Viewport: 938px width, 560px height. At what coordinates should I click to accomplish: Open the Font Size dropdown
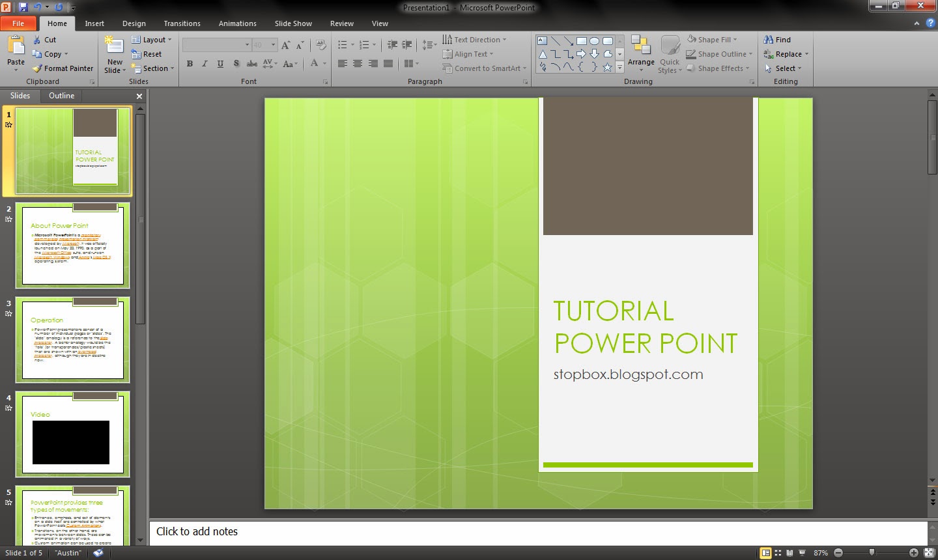point(274,44)
